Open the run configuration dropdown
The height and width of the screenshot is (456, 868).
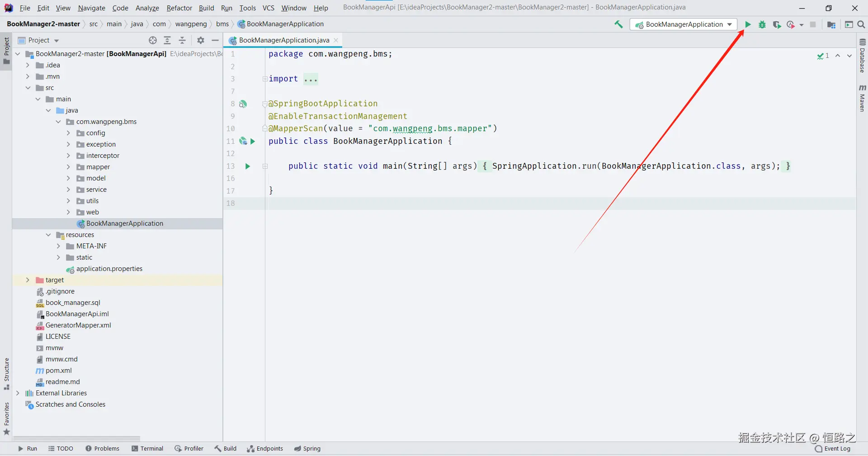(684, 24)
